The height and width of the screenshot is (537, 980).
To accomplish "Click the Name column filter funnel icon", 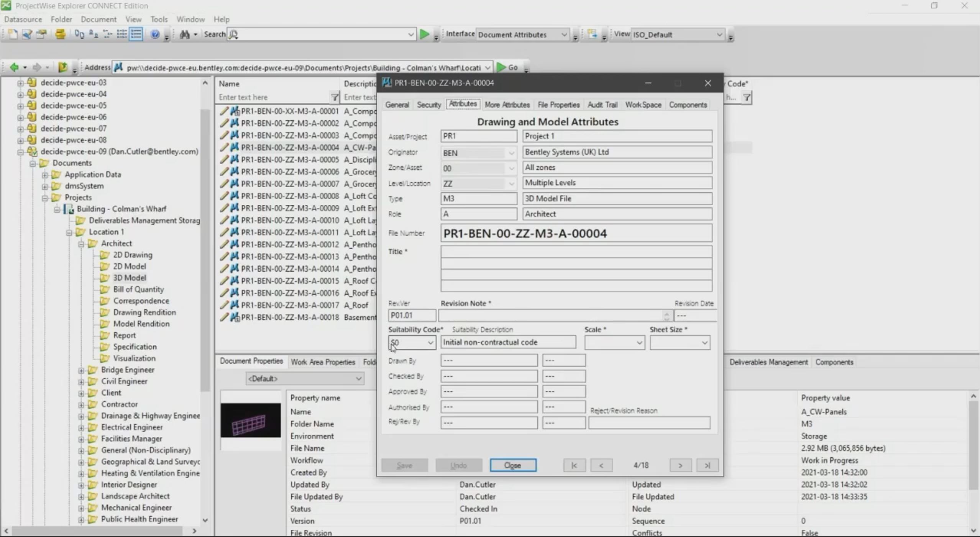I will click(335, 97).
